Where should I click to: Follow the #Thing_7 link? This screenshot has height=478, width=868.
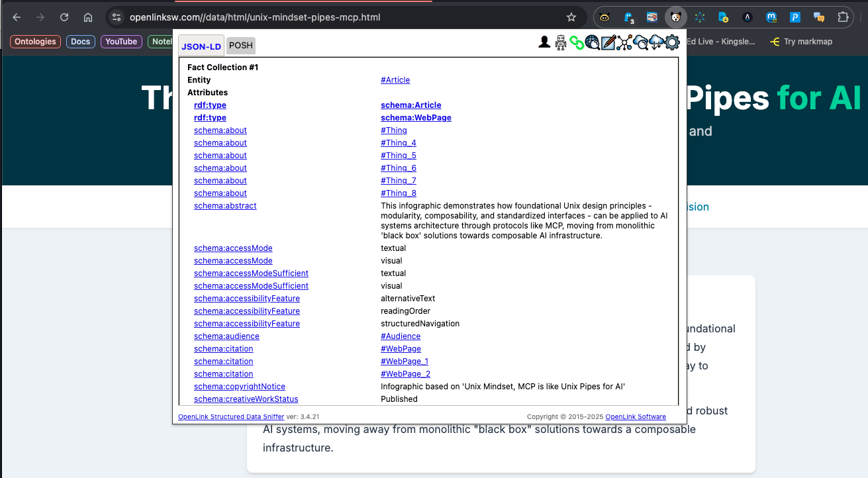(399, 181)
